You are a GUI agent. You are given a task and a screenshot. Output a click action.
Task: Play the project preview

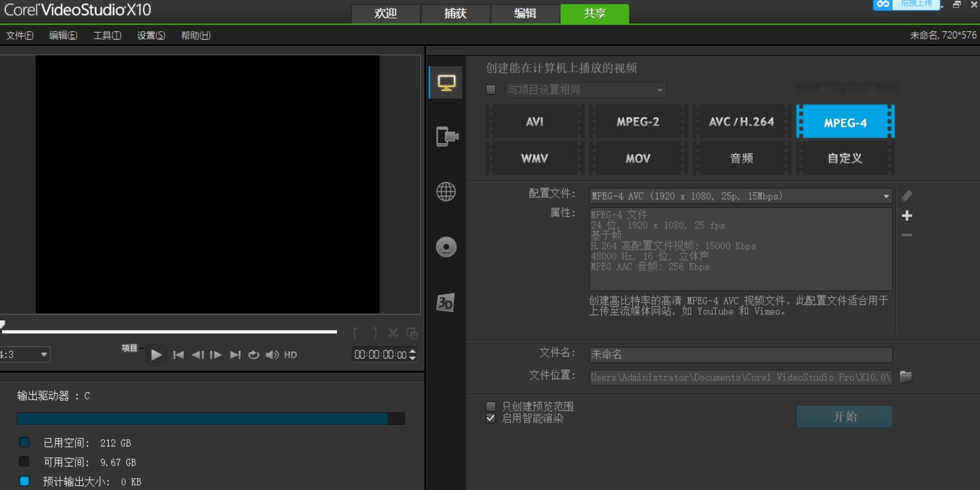pyautogui.click(x=156, y=355)
